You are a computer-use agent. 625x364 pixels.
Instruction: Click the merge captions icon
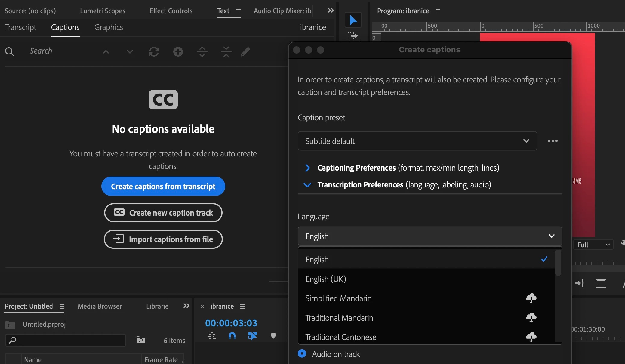coord(226,52)
